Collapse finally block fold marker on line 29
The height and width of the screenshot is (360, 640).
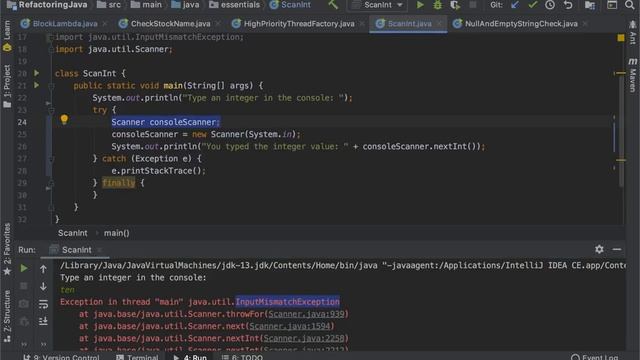coord(51,183)
